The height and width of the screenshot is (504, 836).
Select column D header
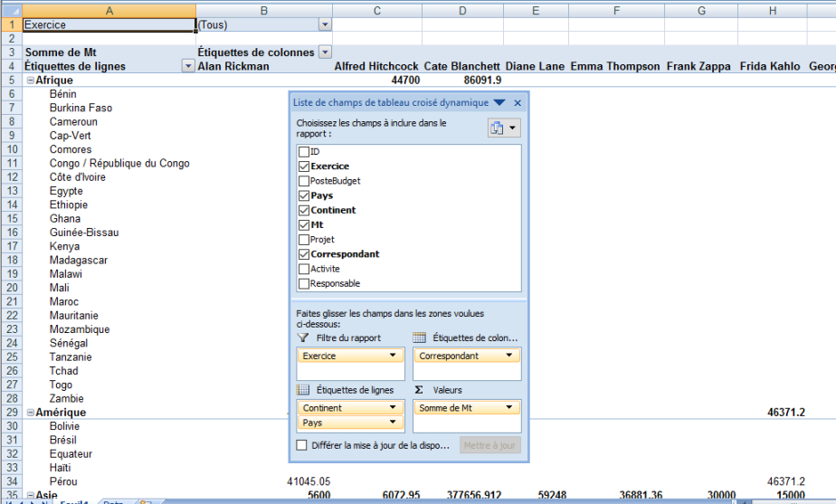coord(462,10)
